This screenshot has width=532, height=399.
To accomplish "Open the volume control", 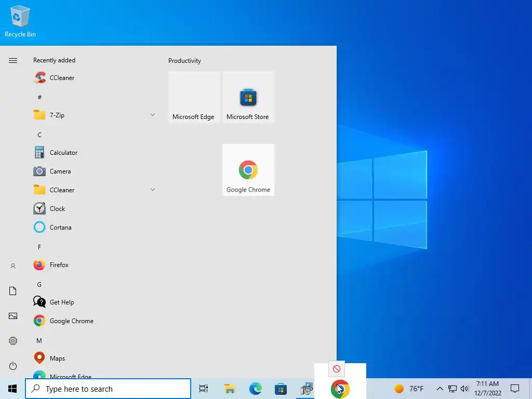I will pyautogui.click(x=464, y=389).
